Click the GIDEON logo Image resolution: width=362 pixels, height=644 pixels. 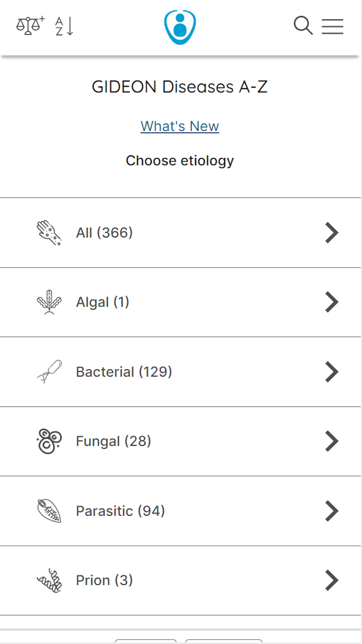click(180, 27)
